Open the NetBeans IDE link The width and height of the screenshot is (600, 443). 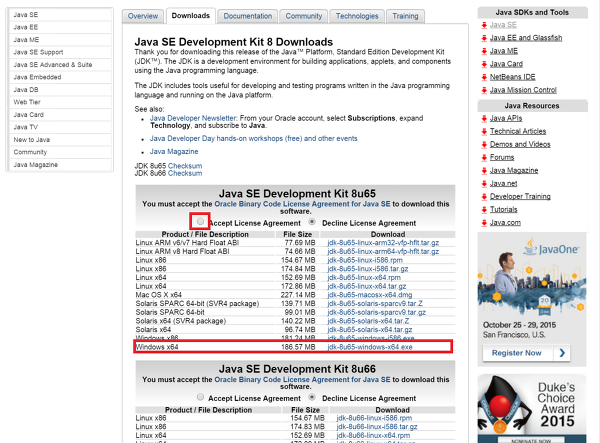[512, 77]
